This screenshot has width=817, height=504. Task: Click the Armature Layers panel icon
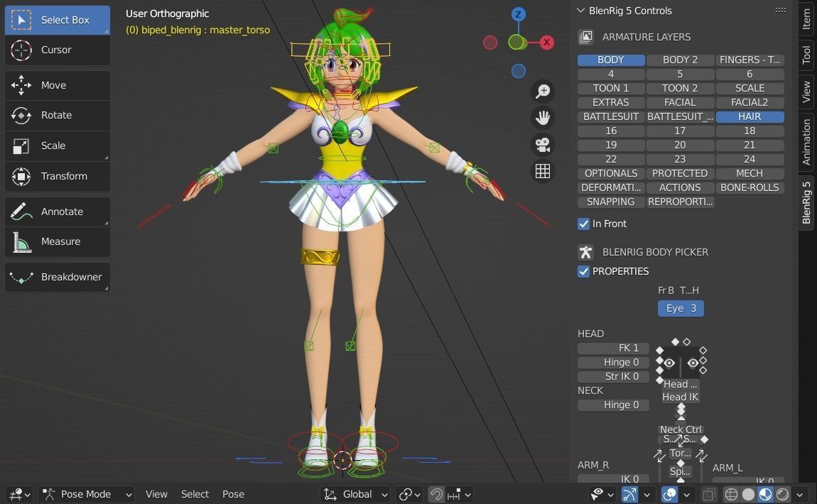point(585,37)
